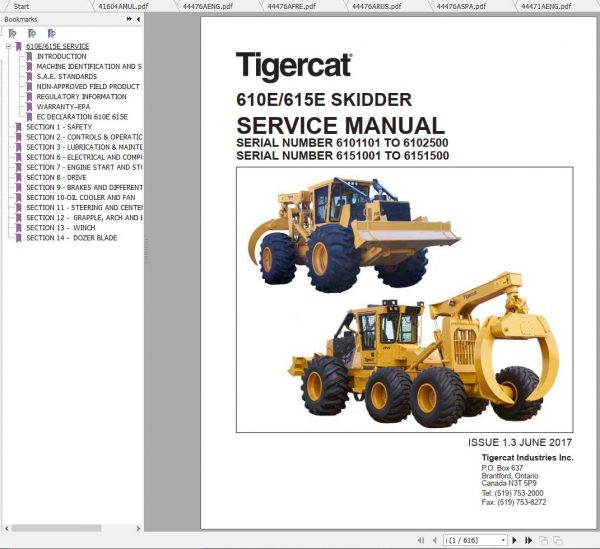600x549 pixels.
Task: Click bookmark icon beside SECTION 8 - DRIVE
Action: click(18, 178)
